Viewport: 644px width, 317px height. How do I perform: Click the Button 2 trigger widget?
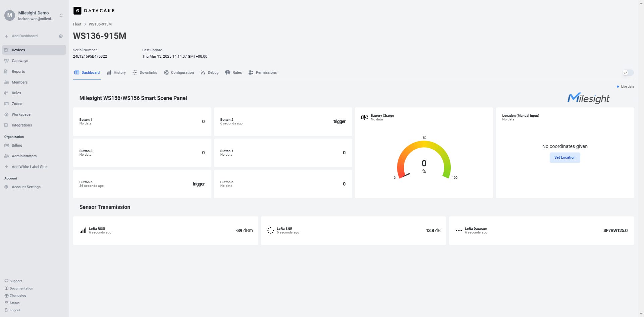[283, 122]
